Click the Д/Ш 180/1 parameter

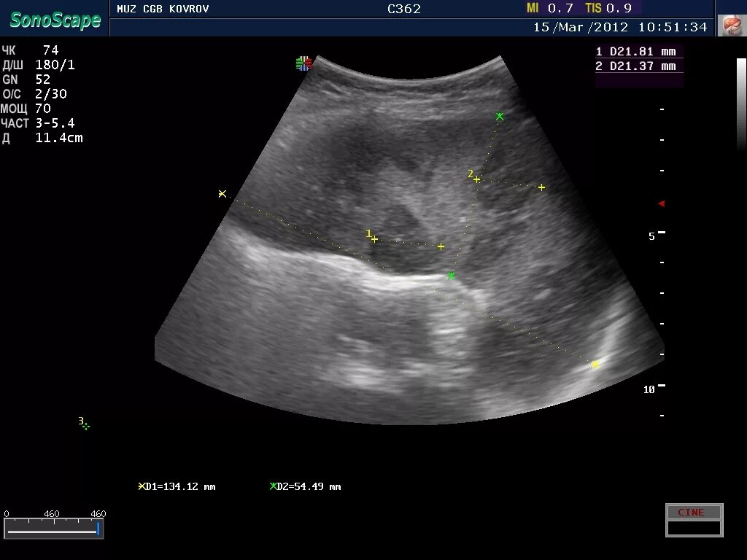(x=38, y=65)
